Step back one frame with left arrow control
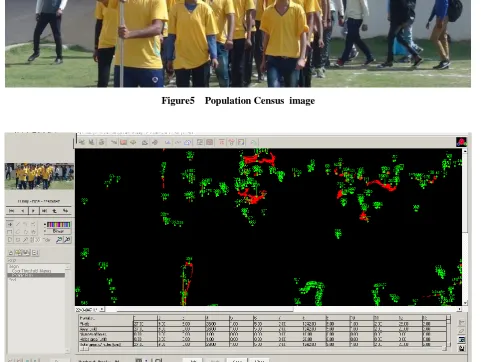The width and height of the screenshot is (481, 362). pos(23,211)
